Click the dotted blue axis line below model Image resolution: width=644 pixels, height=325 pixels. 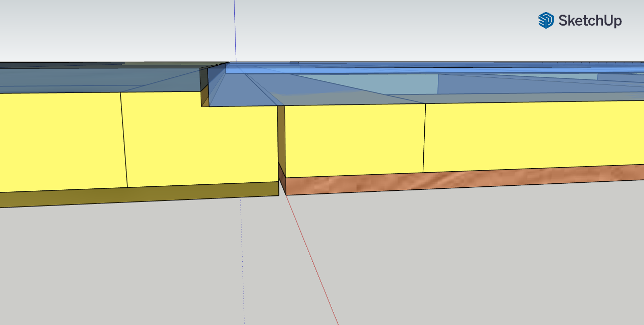[242, 261]
